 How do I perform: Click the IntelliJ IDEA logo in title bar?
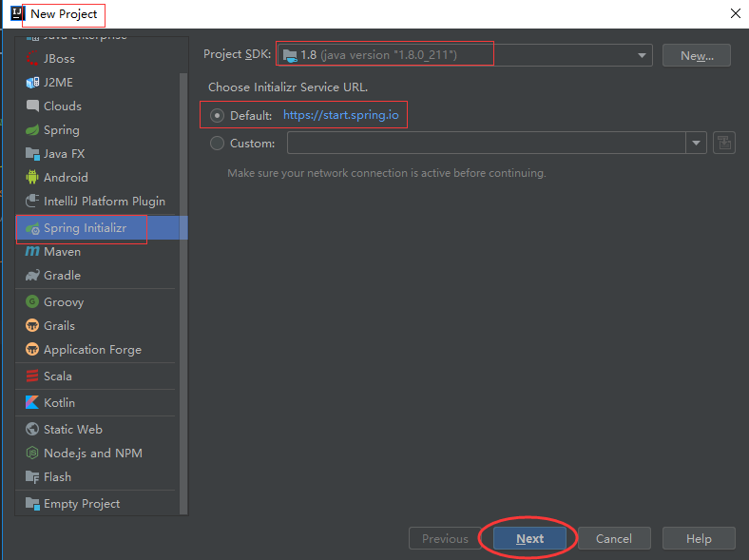[x=18, y=13]
